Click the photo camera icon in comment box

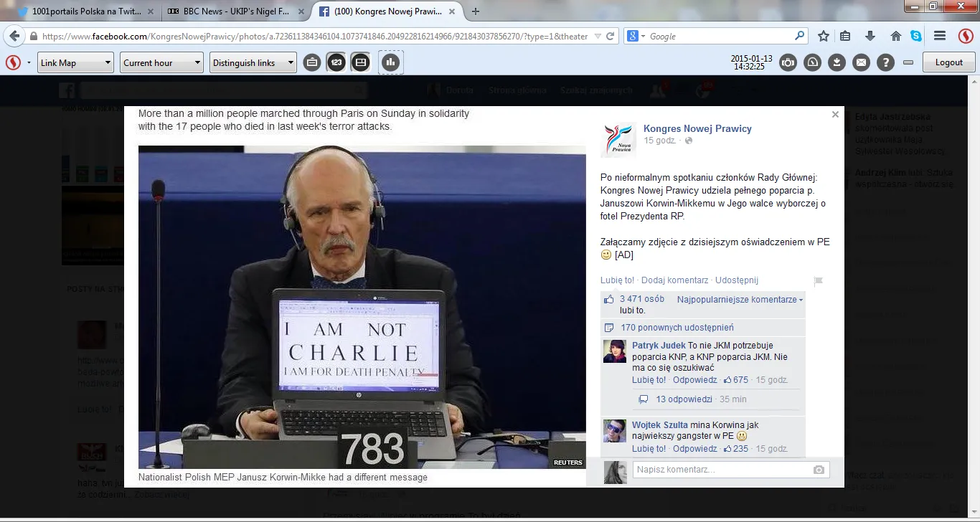tap(819, 469)
